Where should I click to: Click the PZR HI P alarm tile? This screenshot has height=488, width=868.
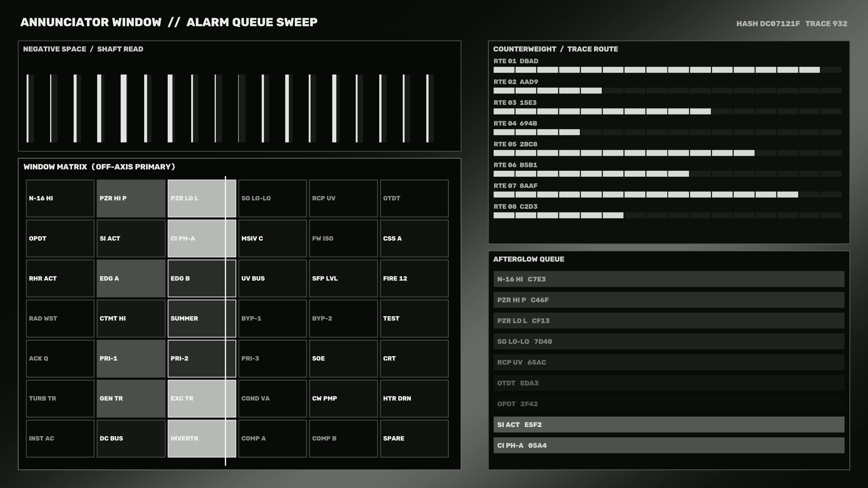131,198
